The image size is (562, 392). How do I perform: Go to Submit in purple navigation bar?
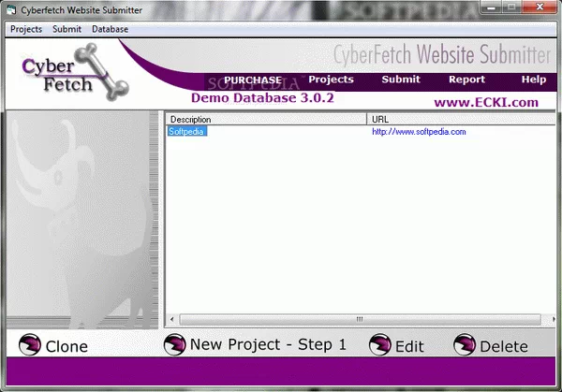tap(401, 80)
